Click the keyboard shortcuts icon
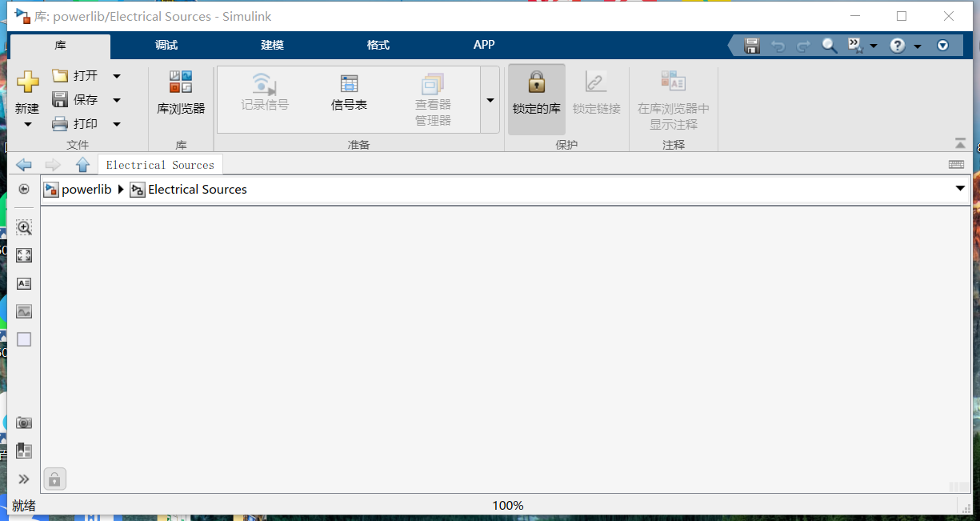 click(956, 164)
